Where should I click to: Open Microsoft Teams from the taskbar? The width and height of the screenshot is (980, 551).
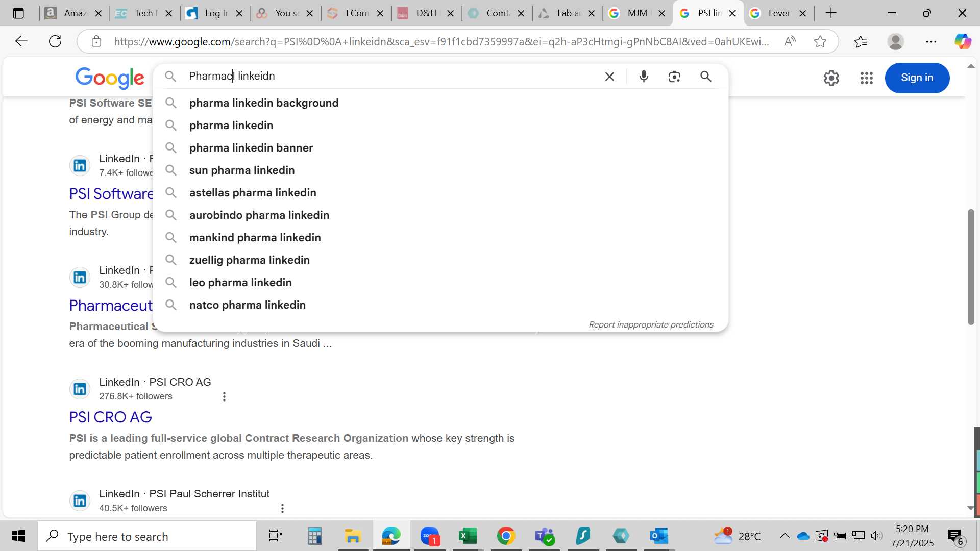point(545,536)
